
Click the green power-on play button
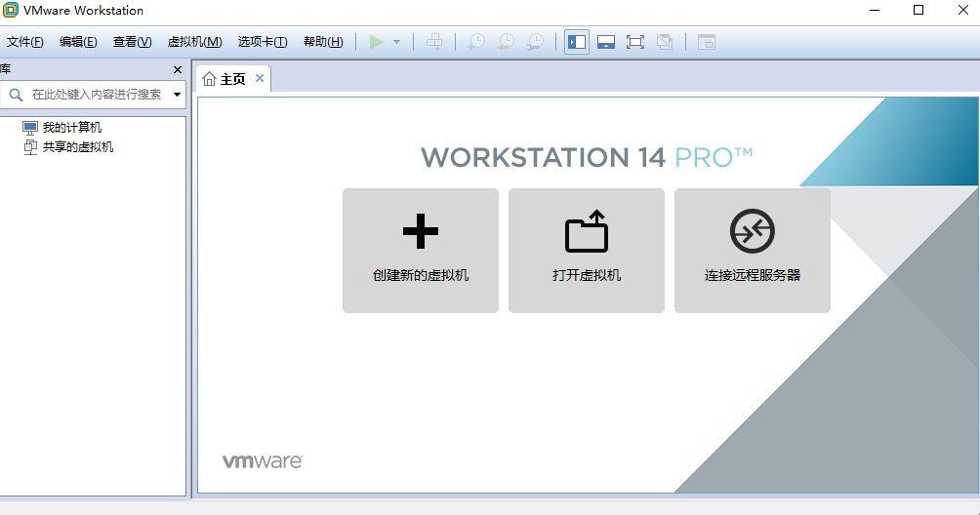coord(376,43)
